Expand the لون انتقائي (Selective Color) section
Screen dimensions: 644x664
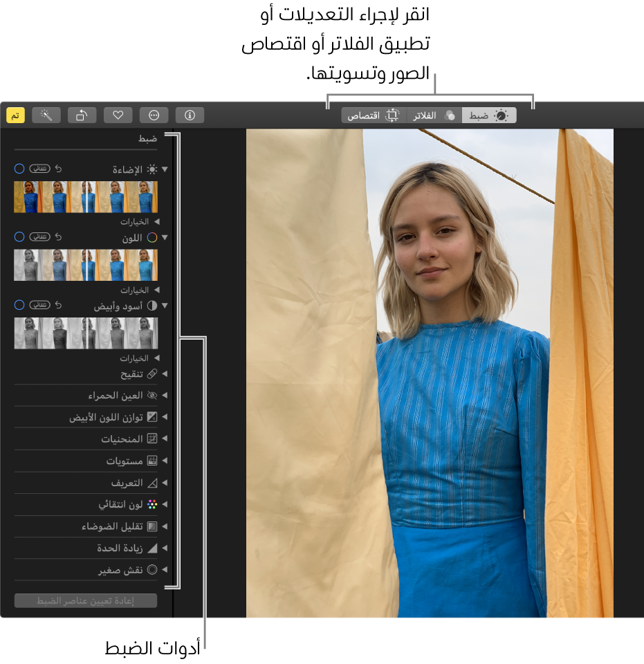pyautogui.click(x=165, y=504)
